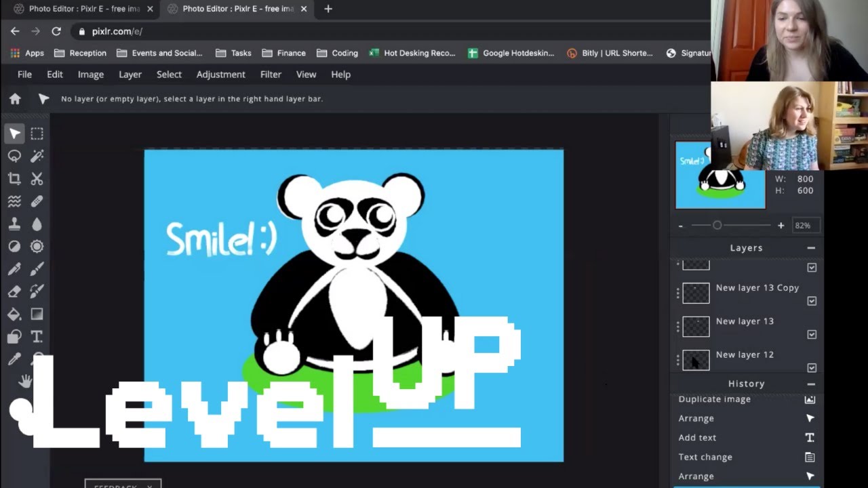
Task: Choose the Brush tool
Action: 37,269
